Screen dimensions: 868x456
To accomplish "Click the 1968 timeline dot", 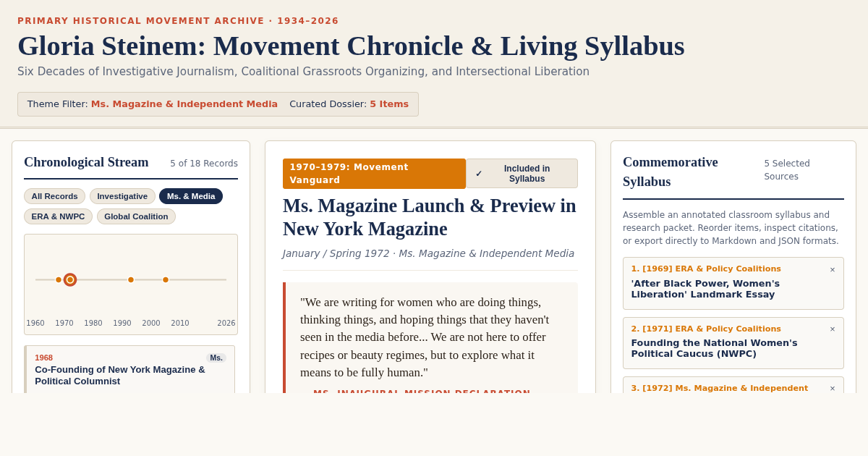I will tap(59, 279).
